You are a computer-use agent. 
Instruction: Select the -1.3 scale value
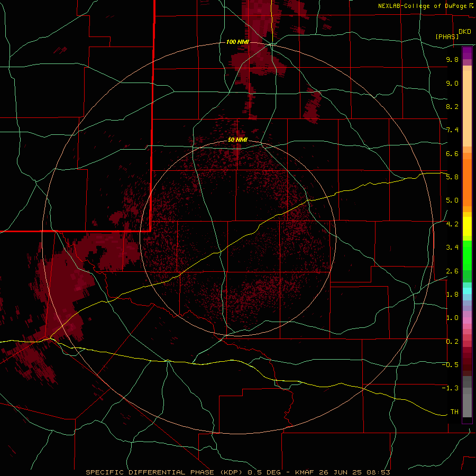click(450, 388)
